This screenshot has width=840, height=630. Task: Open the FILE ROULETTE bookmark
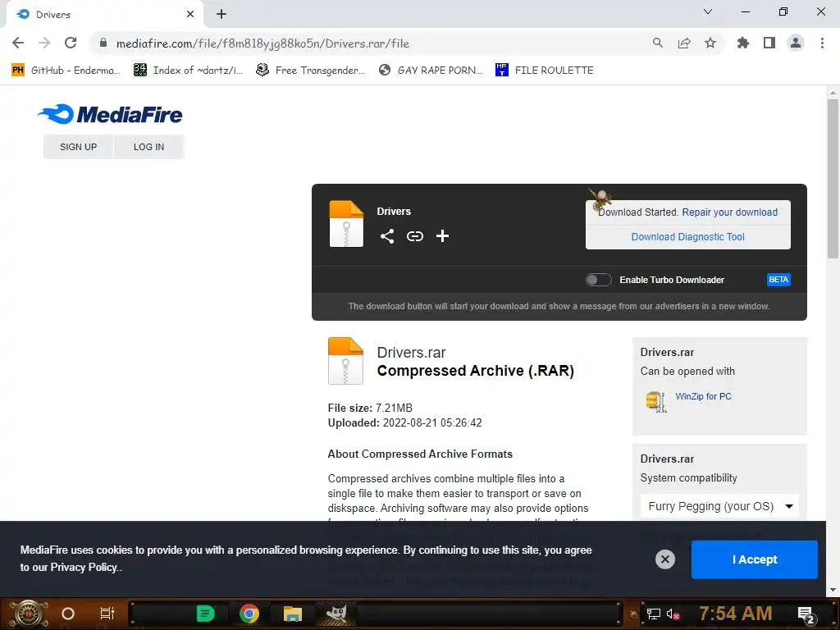point(545,71)
